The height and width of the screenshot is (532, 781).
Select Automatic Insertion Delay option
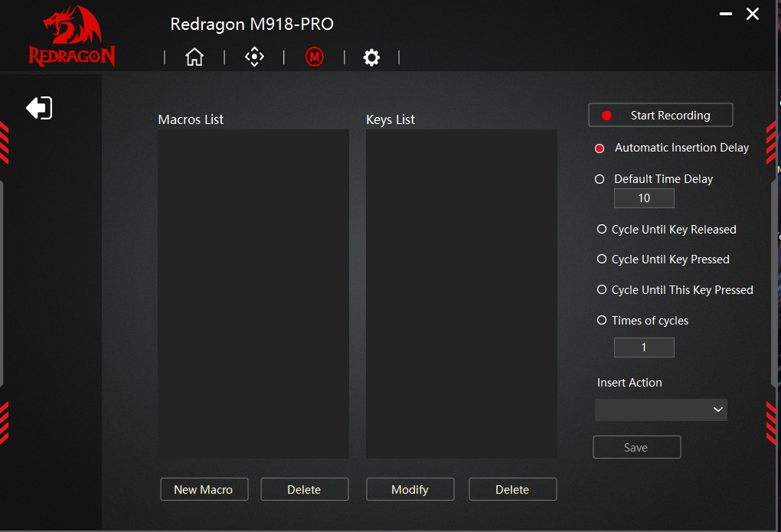(600, 149)
